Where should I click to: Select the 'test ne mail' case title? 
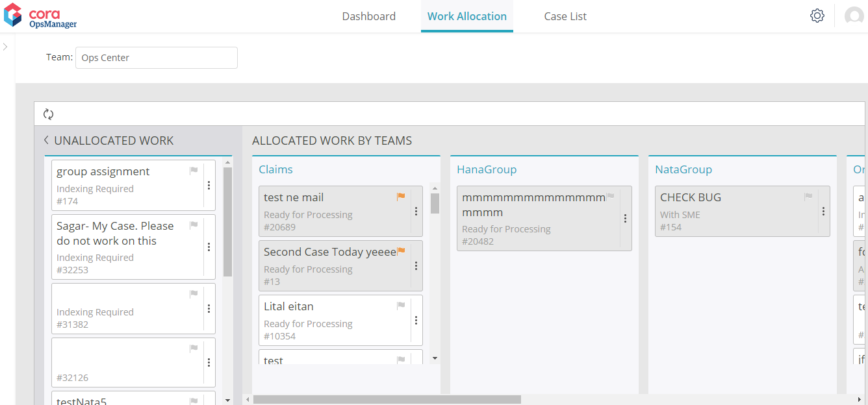294,197
